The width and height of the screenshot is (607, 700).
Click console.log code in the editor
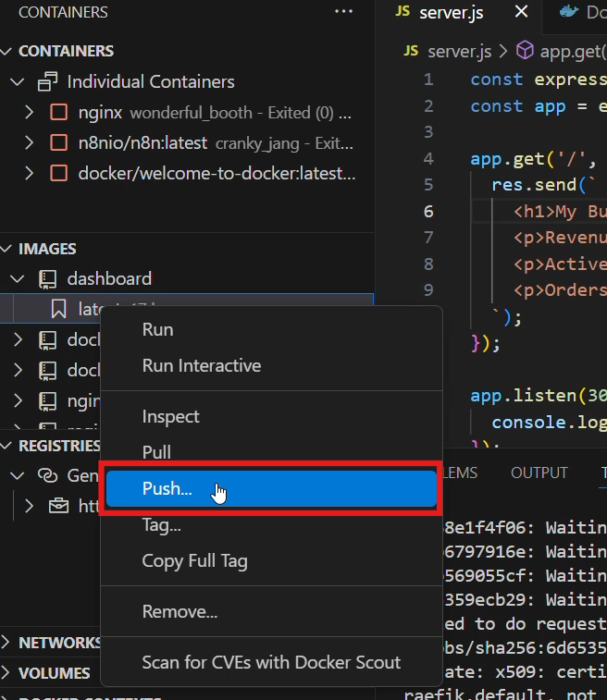point(550,423)
